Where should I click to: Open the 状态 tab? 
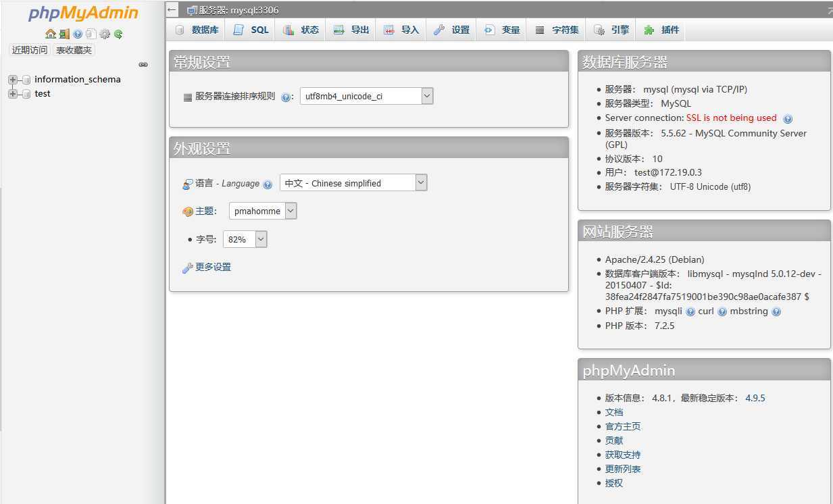pyautogui.click(x=301, y=30)
